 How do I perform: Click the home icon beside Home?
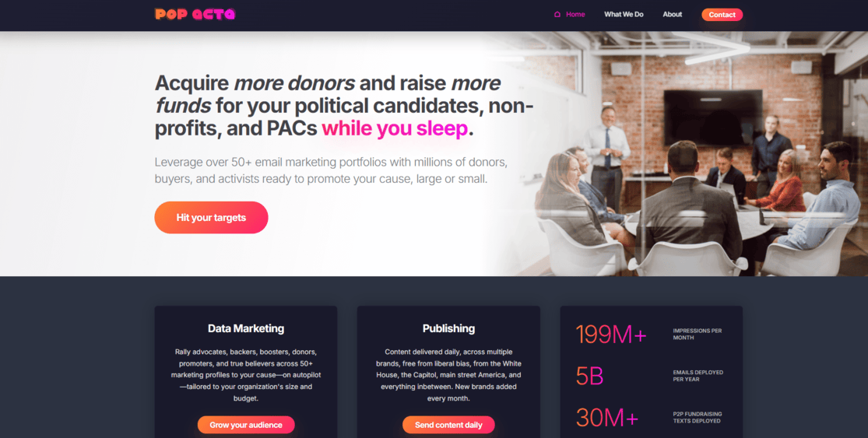point(557,14)
